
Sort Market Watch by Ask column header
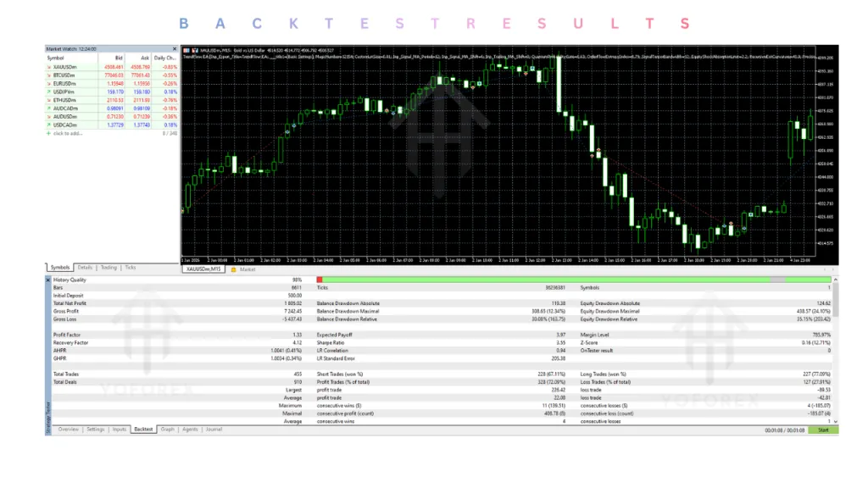tap(138, 58)
